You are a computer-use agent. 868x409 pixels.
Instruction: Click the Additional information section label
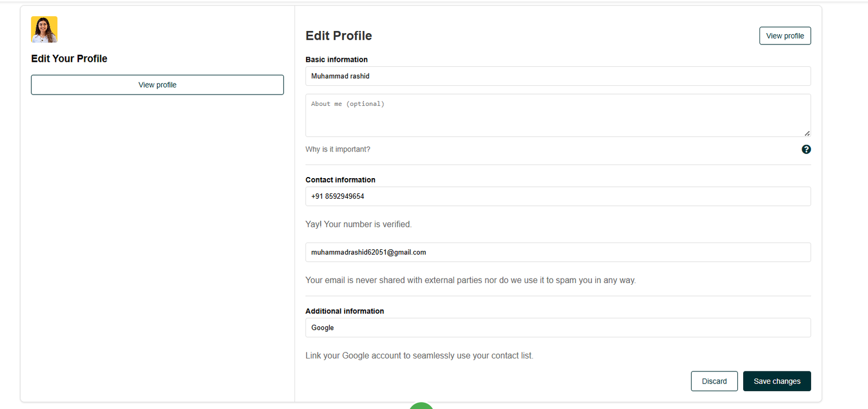(x=344, y=311)
